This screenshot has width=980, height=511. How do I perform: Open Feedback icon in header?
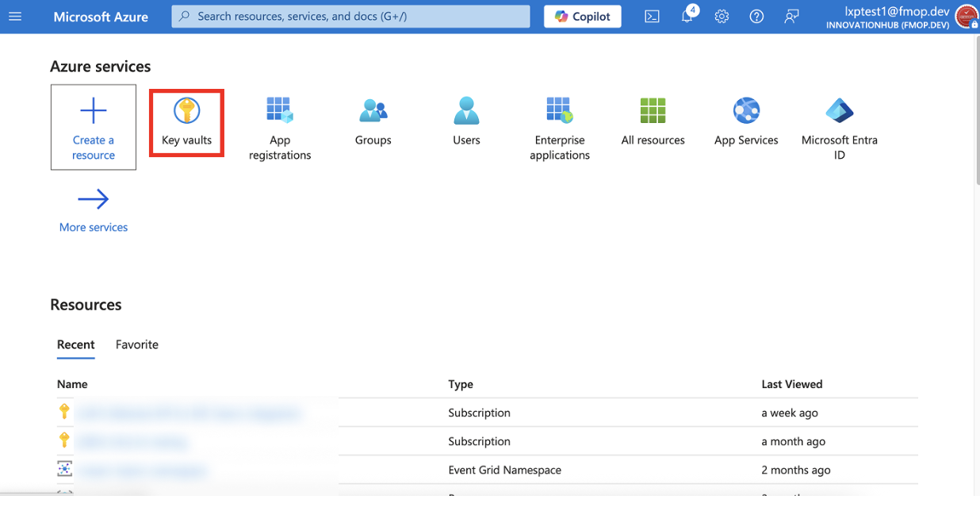pos(791,17)
